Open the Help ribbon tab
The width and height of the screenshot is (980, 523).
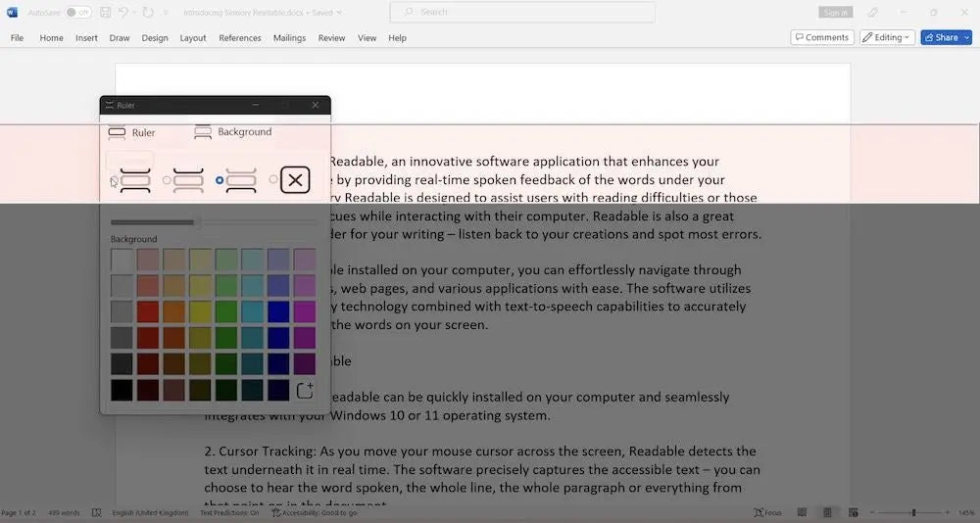pos(397,37)
